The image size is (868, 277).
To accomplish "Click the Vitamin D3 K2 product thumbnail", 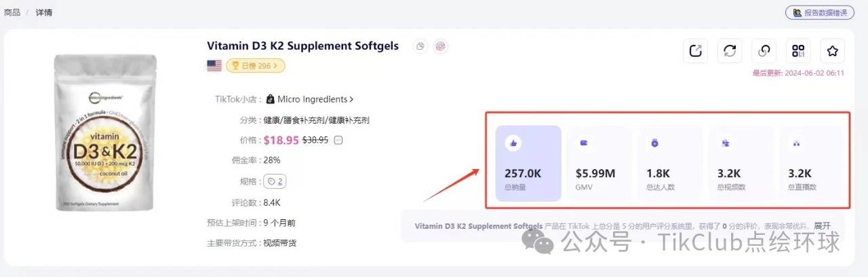I will [x=105, y=132].
